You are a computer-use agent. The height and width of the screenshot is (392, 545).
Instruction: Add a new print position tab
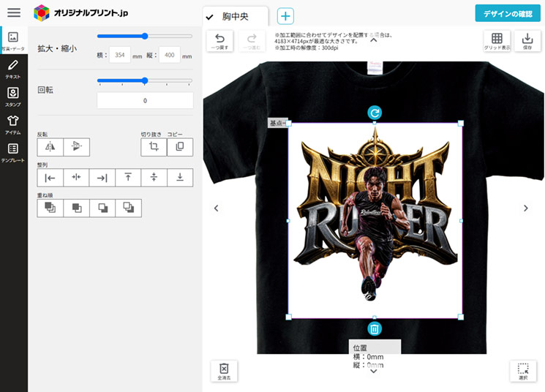[x=285, y=16]
